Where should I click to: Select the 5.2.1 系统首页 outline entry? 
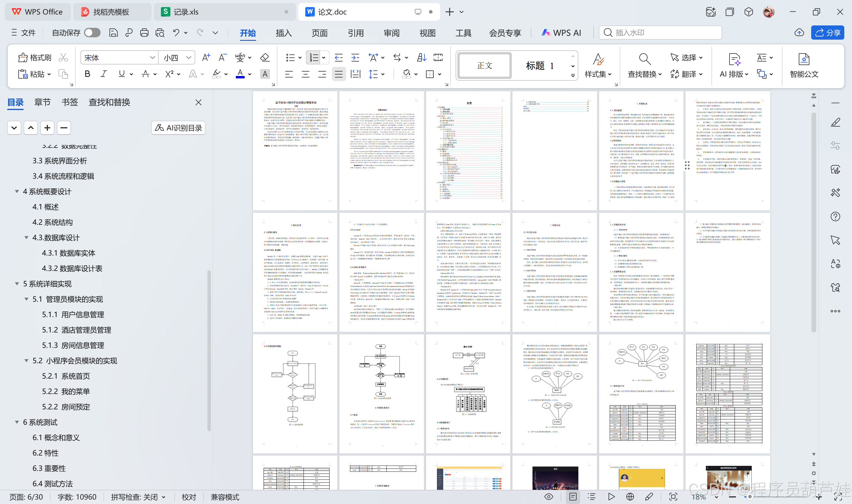[x=66, y=376]
